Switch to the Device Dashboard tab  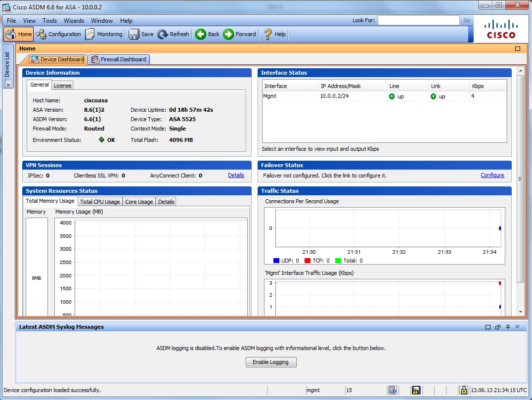coord(57,59)
